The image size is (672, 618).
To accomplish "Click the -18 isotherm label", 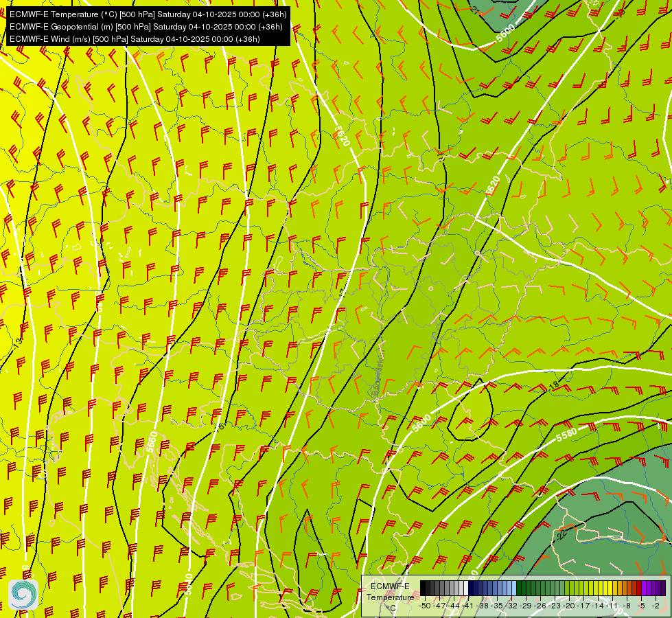I will (554, 385).
